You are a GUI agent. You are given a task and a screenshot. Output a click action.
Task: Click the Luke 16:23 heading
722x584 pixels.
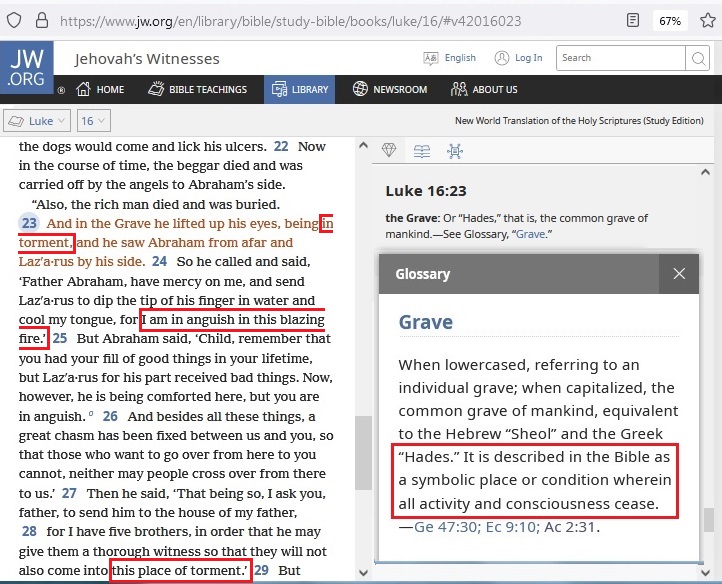(x=426, y=191)
